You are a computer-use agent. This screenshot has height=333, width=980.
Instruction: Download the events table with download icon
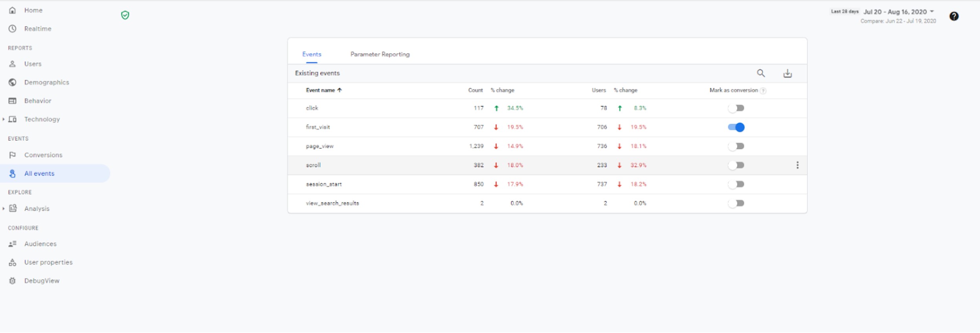click(x=787, y=74)
